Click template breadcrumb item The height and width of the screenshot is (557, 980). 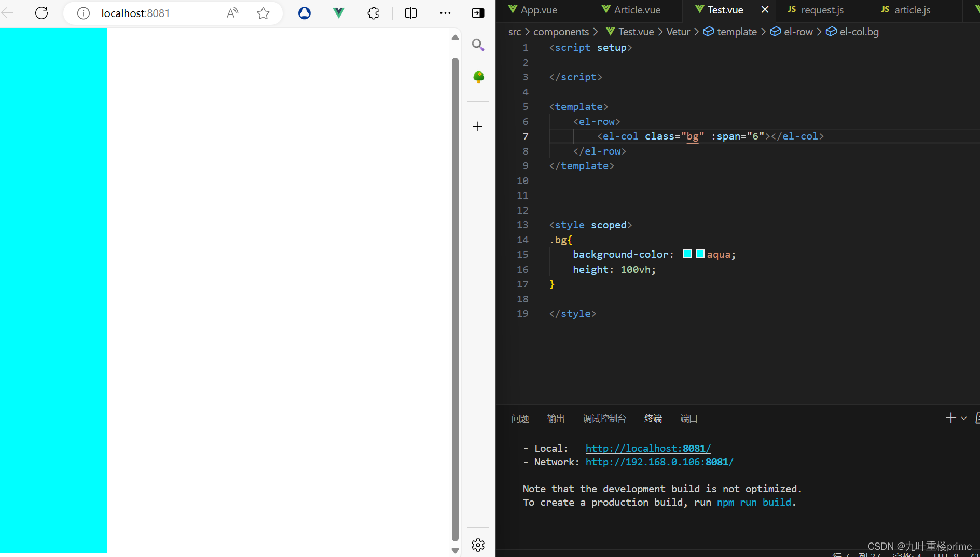tap(730, 32)
